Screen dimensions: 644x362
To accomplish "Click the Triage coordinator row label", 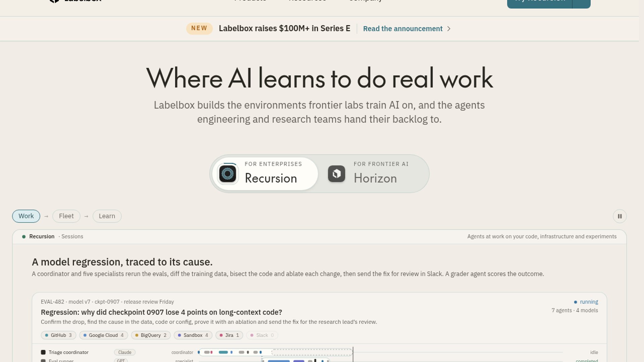I will 68,352.
